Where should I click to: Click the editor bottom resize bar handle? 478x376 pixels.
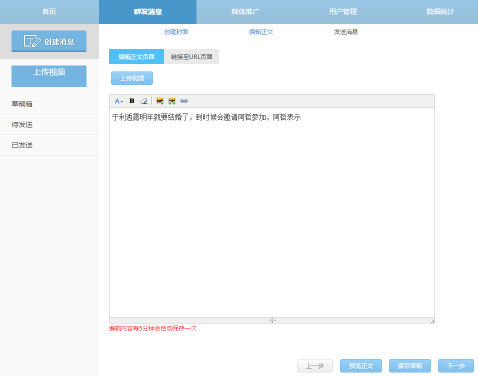[x=272, y=320]
